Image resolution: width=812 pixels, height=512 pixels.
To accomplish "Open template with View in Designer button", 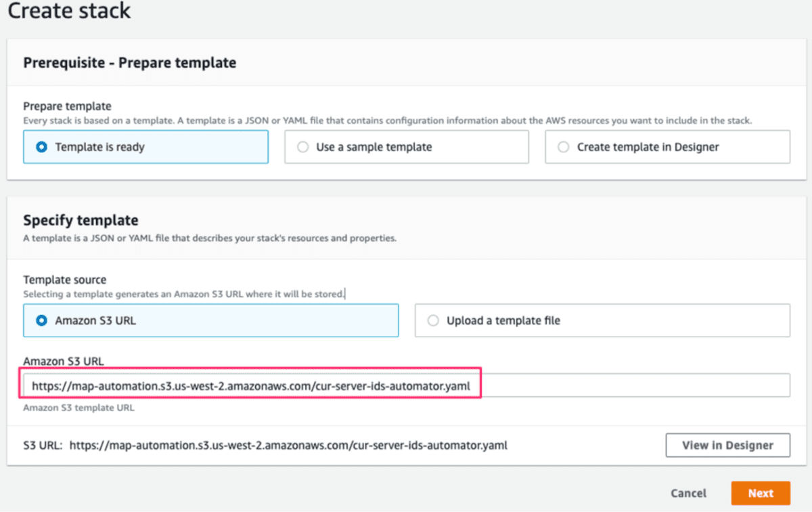I will (x=727, y=446).
